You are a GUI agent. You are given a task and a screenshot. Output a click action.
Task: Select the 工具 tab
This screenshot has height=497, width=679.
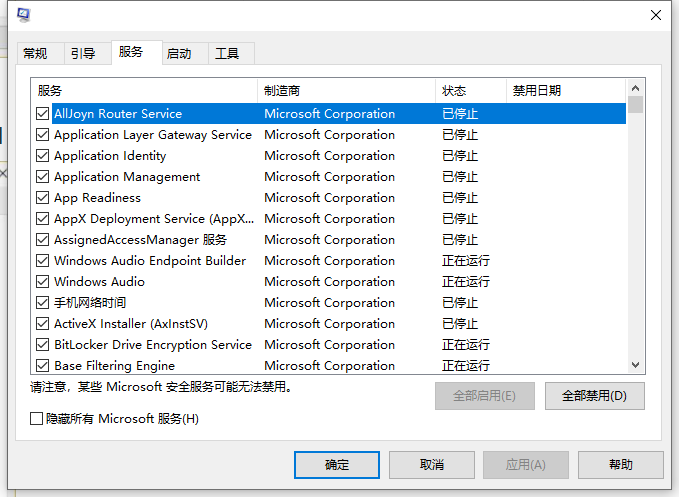click(227, 54)
